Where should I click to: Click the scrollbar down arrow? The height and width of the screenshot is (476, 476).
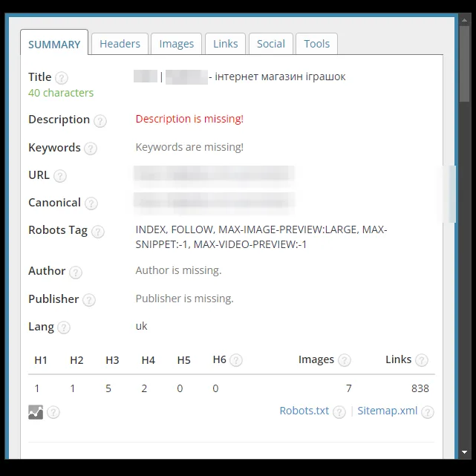click(464, 452)
